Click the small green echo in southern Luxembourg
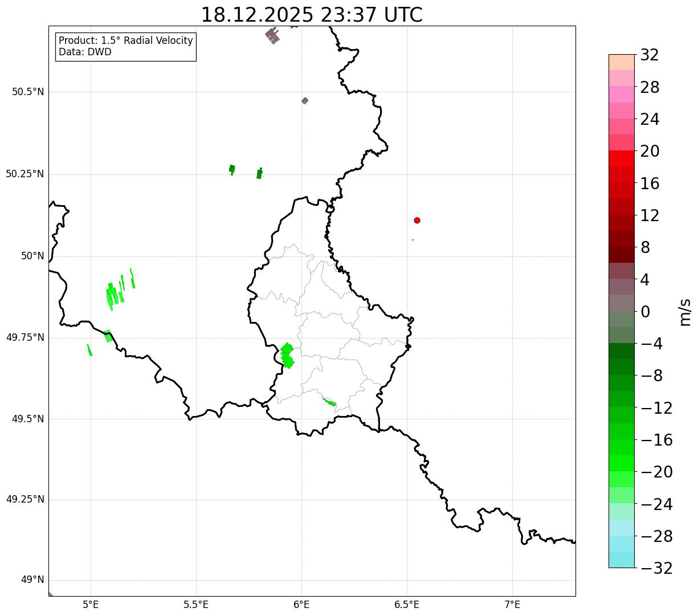The width and height of the screenshot is (698, 616). (329, 402)
